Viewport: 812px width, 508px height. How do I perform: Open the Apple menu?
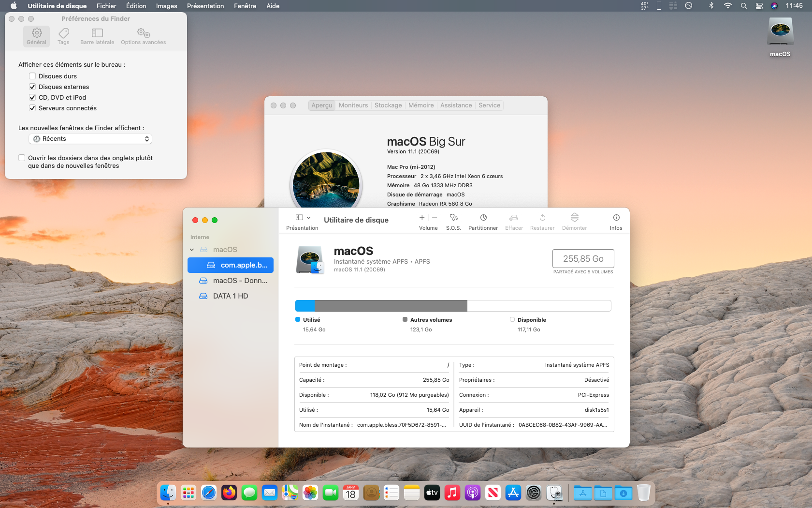pyautogui.click(x=14, y=6)
